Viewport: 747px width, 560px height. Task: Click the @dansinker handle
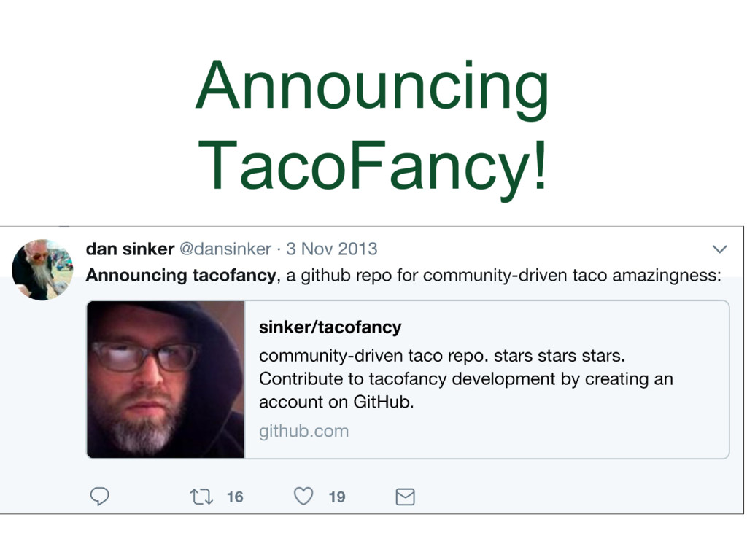pos(225,249)
